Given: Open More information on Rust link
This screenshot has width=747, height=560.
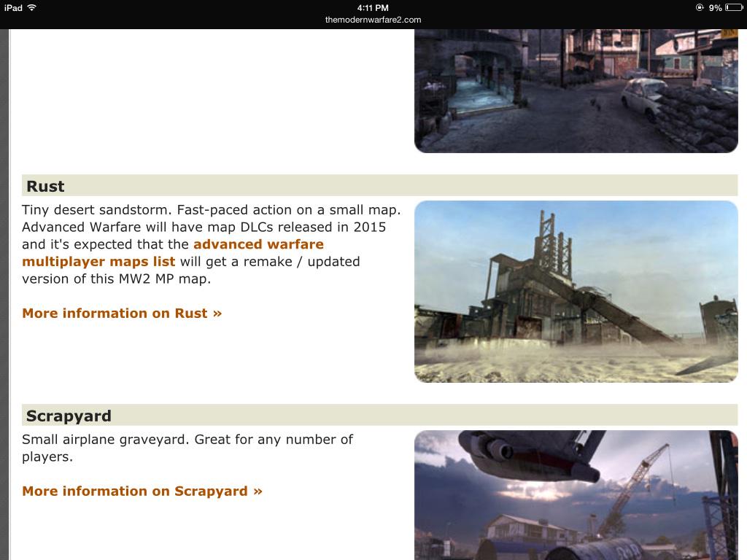Looking at the screenshot, I should pyautogui.click(x=122, y=314).
